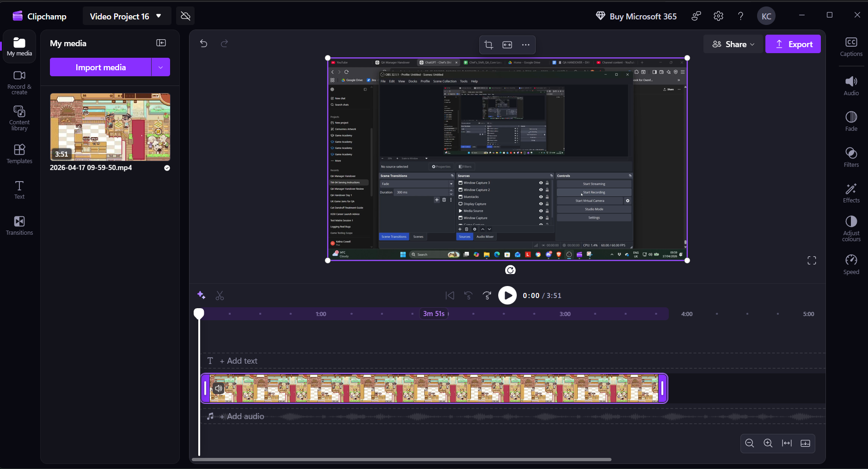Expand the Import media dropdown arrow

tap(161, 67)
